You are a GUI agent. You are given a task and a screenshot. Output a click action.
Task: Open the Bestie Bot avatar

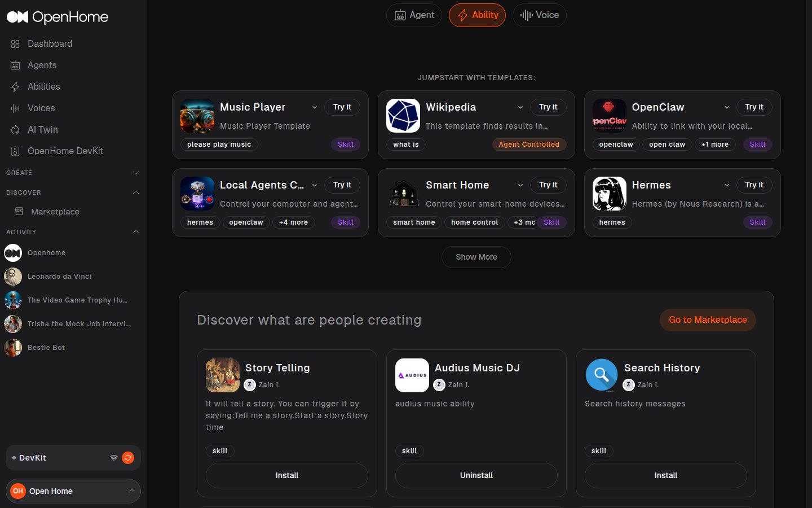click(x=13, y=348)
